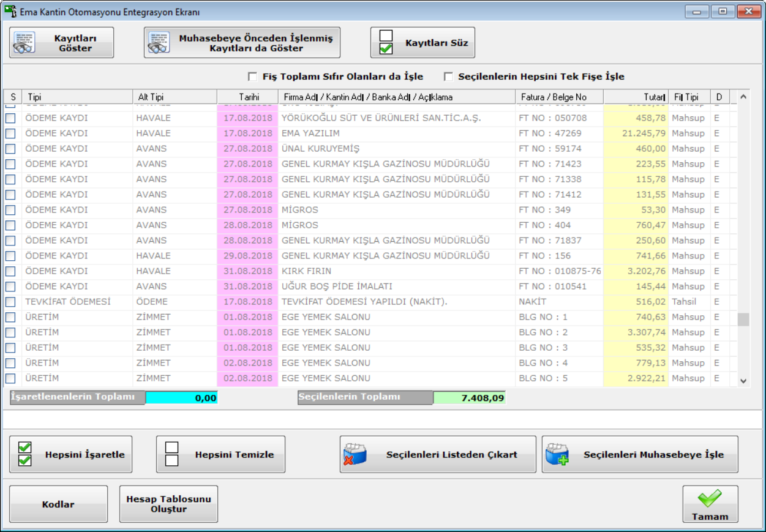Check the row checkbox for EMA YAZILIM
Image resolution: width=766 pixels, height=532 pixels.
11,133
